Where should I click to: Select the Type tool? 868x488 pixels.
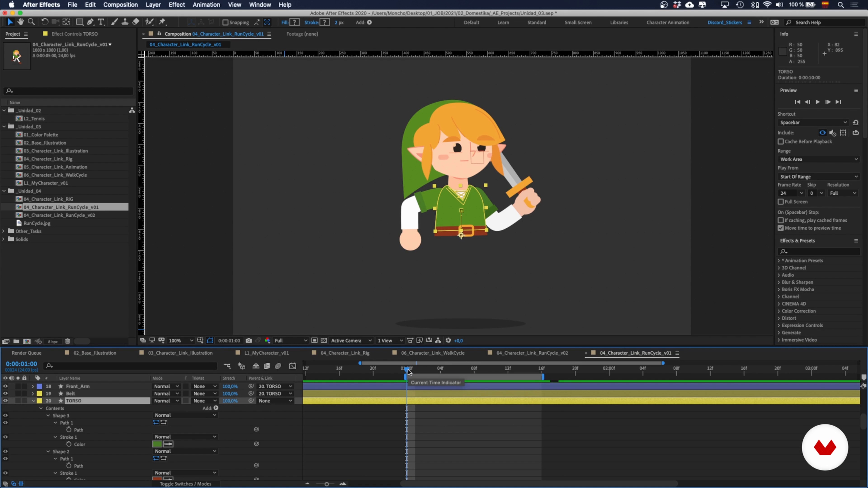[101, 22]
